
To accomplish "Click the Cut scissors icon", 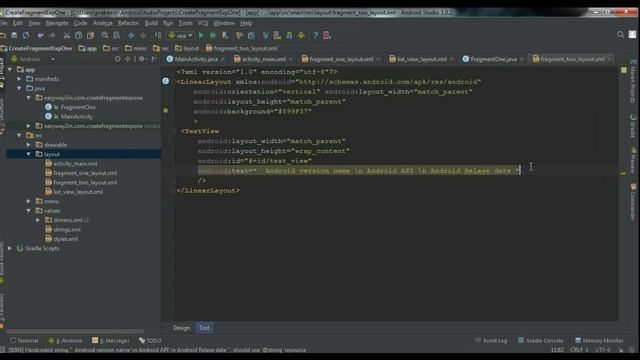I will 67,36.
